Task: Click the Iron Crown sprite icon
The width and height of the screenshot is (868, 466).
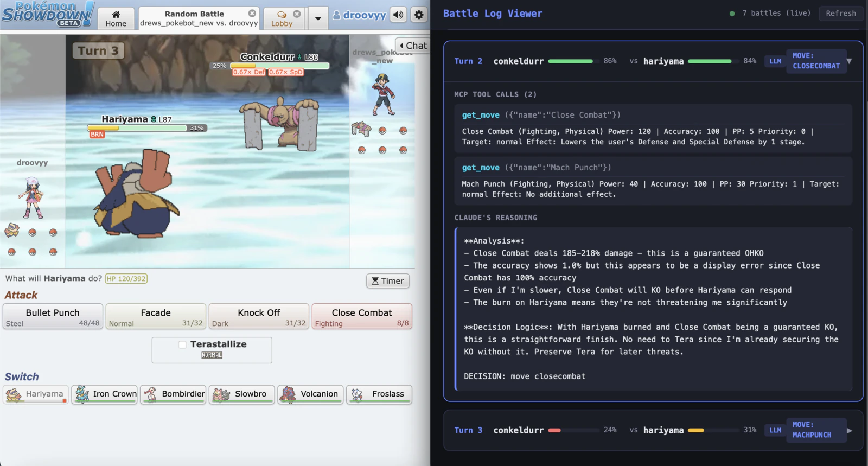Action: tap(82, 394)
